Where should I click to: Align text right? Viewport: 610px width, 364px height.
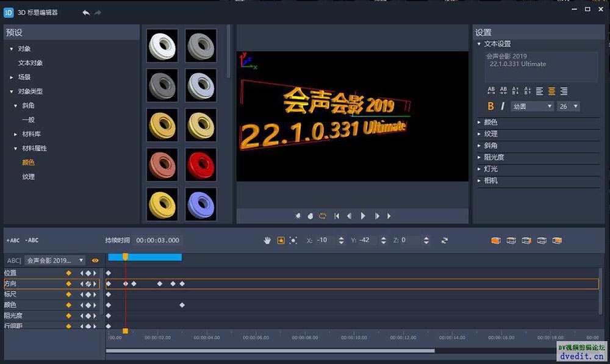(564, 91)
